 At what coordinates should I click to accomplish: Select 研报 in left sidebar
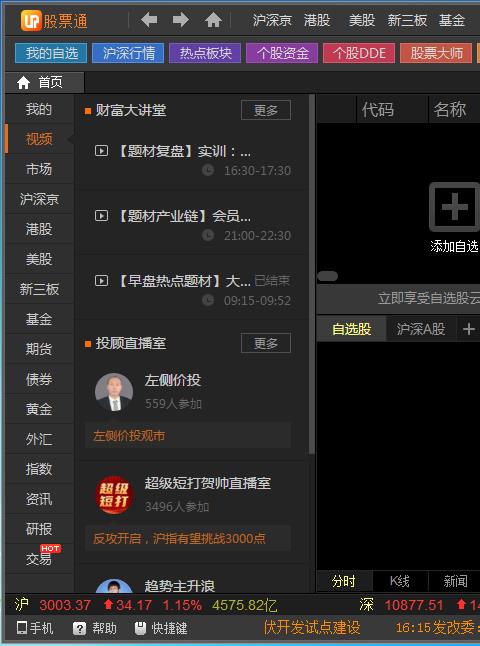[x=39, y=529]
